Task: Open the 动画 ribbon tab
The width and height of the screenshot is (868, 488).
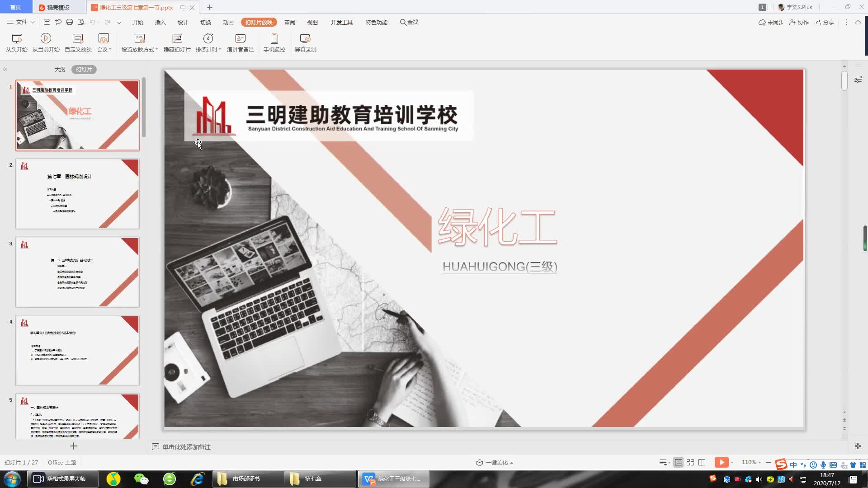Action: pyautogui.click(x=228, y=22)
